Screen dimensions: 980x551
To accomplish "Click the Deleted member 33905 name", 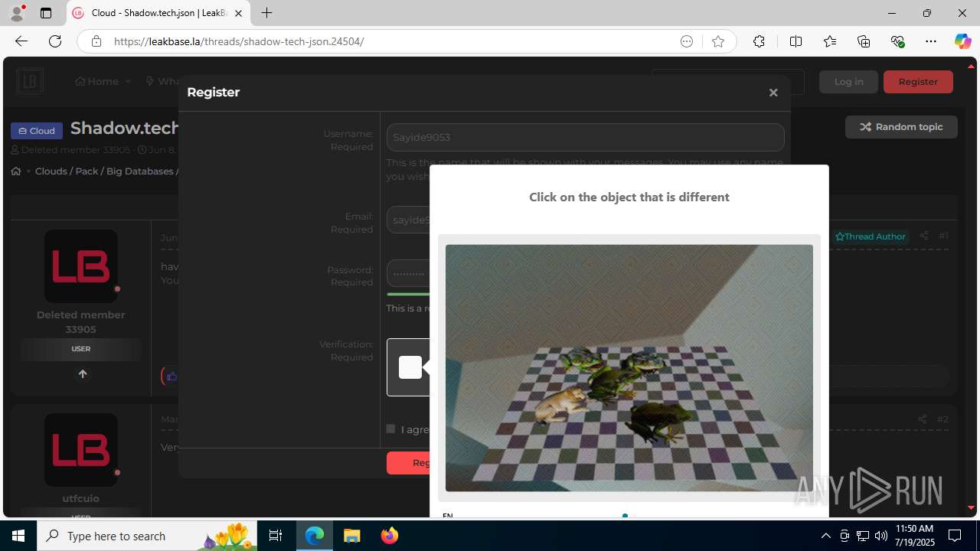I will tap(80, 322).
